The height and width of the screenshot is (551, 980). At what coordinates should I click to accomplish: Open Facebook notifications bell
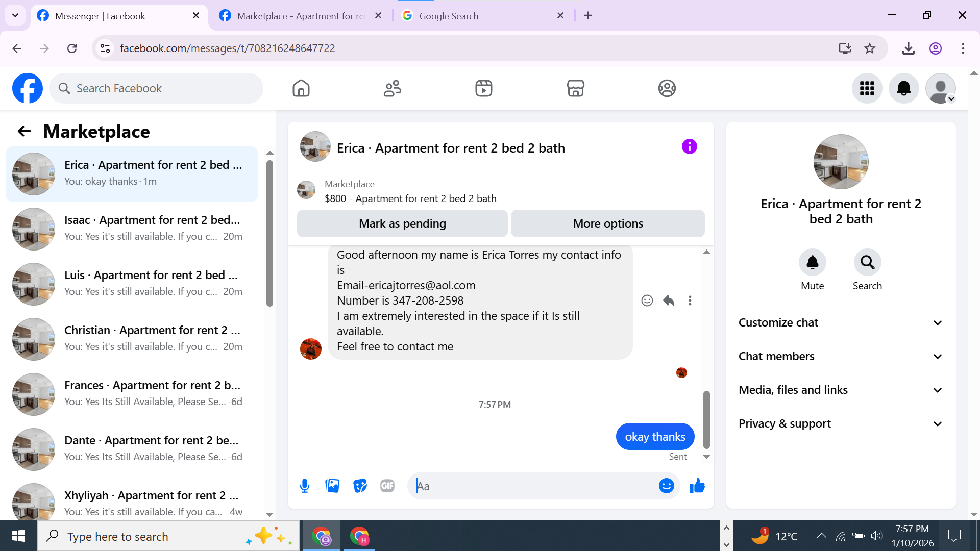[x=903, y=88]
